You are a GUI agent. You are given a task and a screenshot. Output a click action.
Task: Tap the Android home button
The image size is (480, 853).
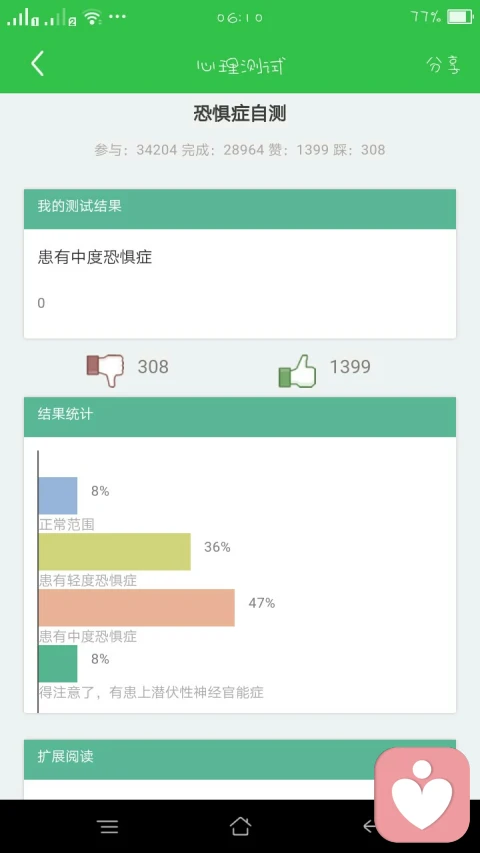[240, 826]
